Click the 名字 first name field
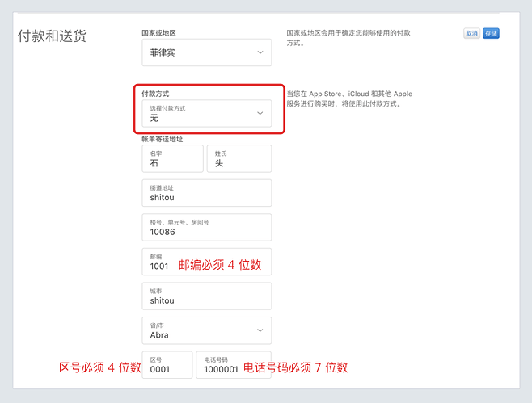Screen dimensions: 532x403 [x=172, y=158]
